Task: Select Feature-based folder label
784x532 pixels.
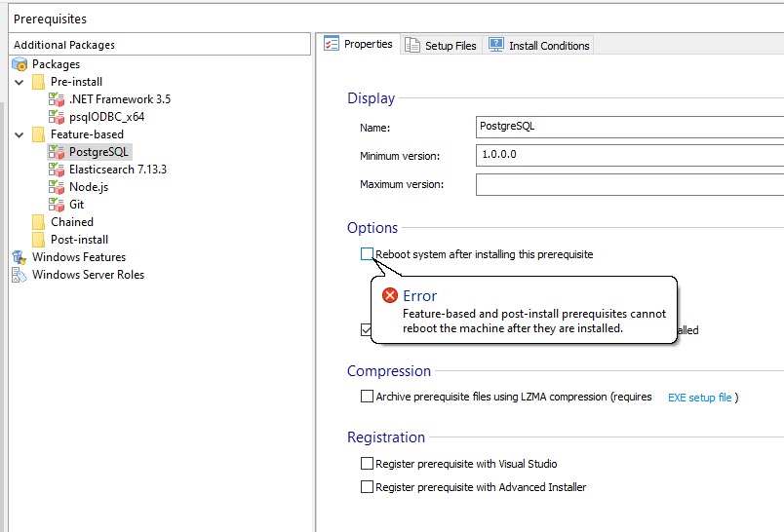Action: tap(87, 134)
